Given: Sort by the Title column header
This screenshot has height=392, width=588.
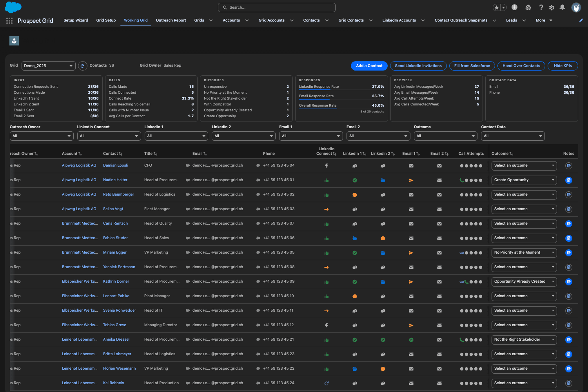Looking at the screenshot, I should pyautogui.click(x=151, y=154).
